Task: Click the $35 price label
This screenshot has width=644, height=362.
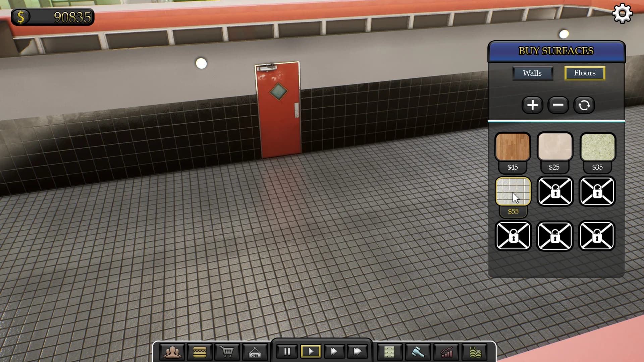Action: tap(597, 167)
